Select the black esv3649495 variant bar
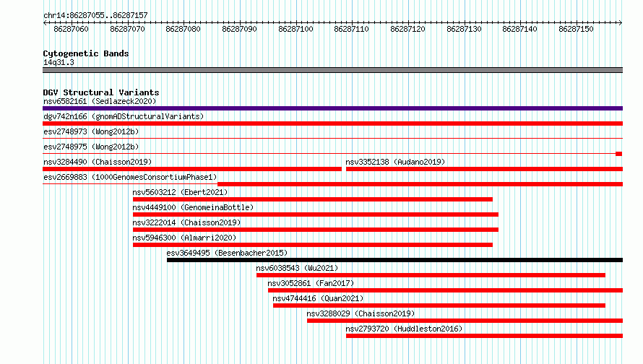 tap(395, 260)
